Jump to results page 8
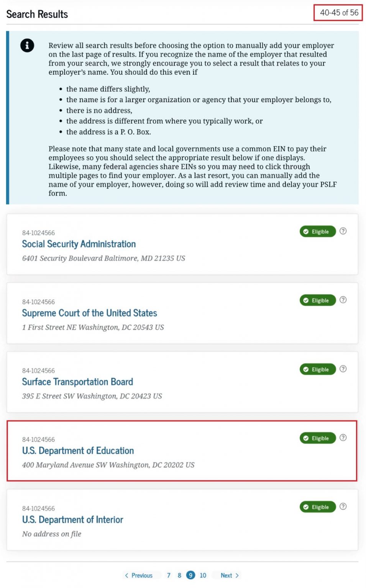Image resolution: width=366 pixels, height=588 pixels. 179,575
